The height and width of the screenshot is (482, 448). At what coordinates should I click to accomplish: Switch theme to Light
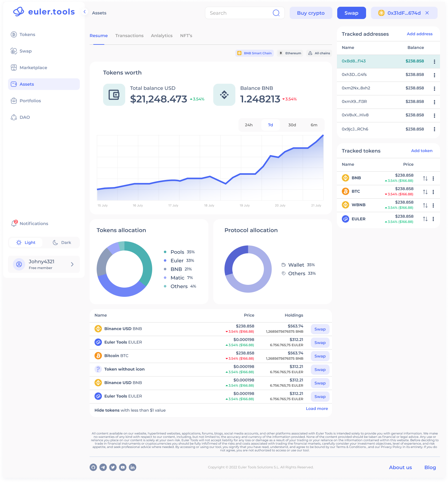click(x=26, y=243)
